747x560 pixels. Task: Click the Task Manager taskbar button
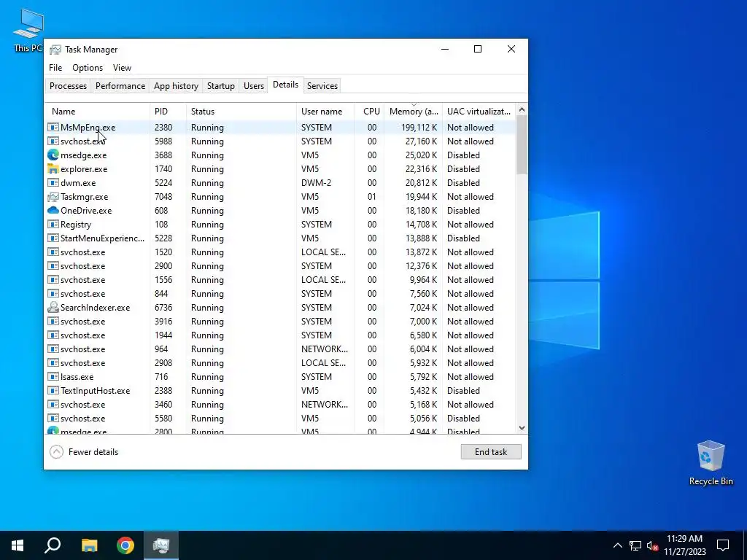(161, 545)
